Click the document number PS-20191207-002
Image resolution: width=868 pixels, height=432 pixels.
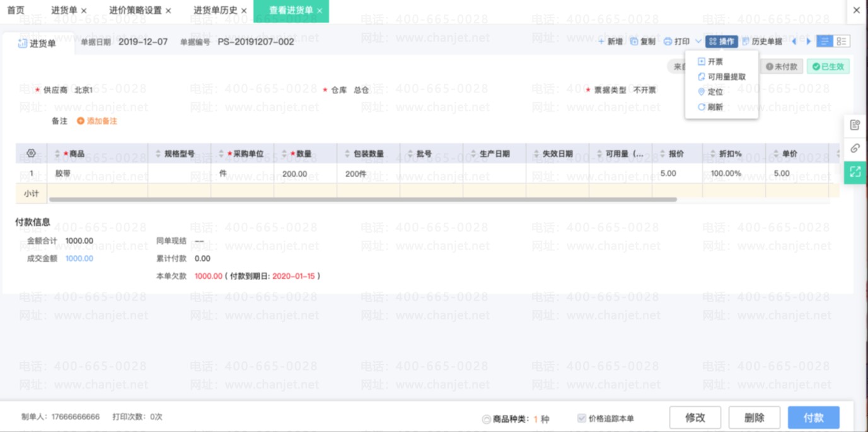(x=256, y=42)
